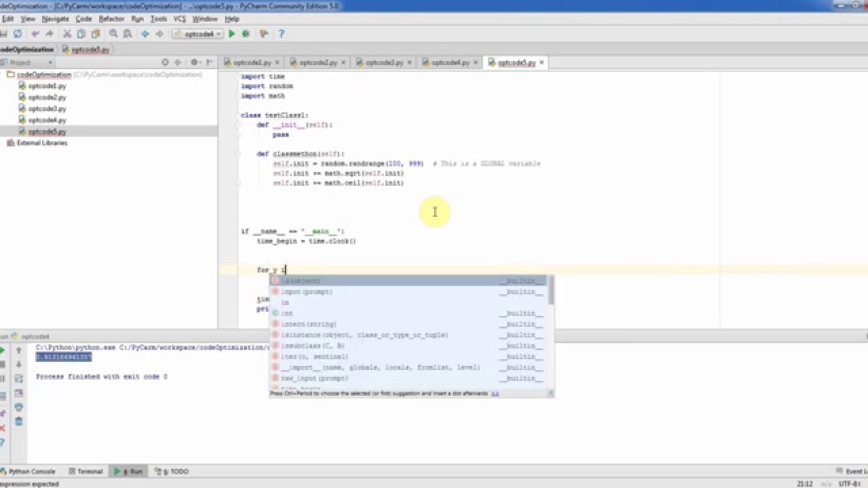Viewport: 868px width, 488px height.
Task: Click the Undo arrow icon in the toolbar
Action: [x=35, y=34]
